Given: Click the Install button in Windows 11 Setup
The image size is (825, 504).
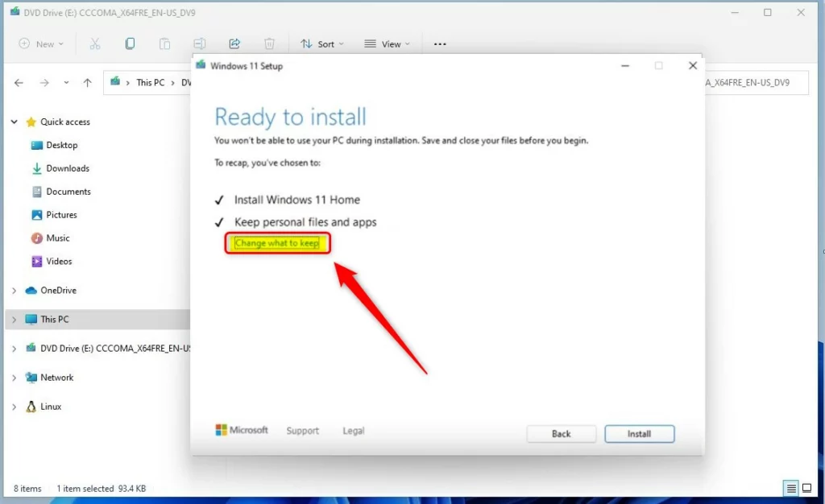Looking at the screenshot, I should click(639, 434).
